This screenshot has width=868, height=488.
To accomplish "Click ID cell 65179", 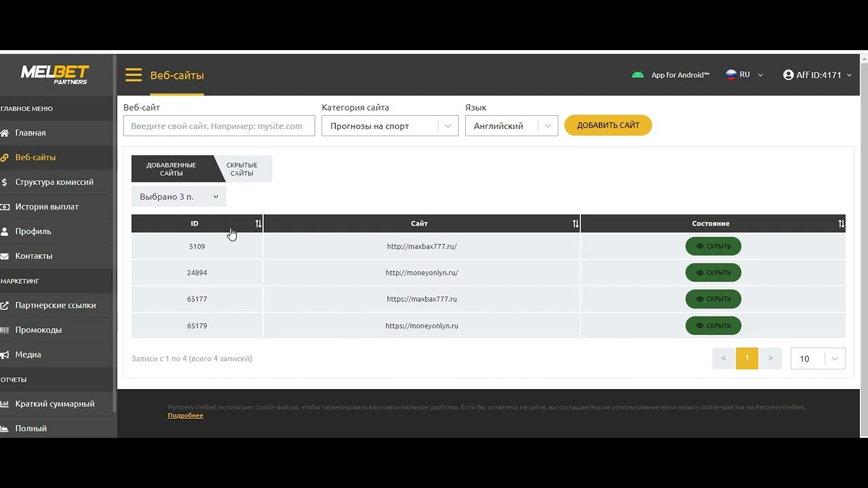I will (197, 326).
